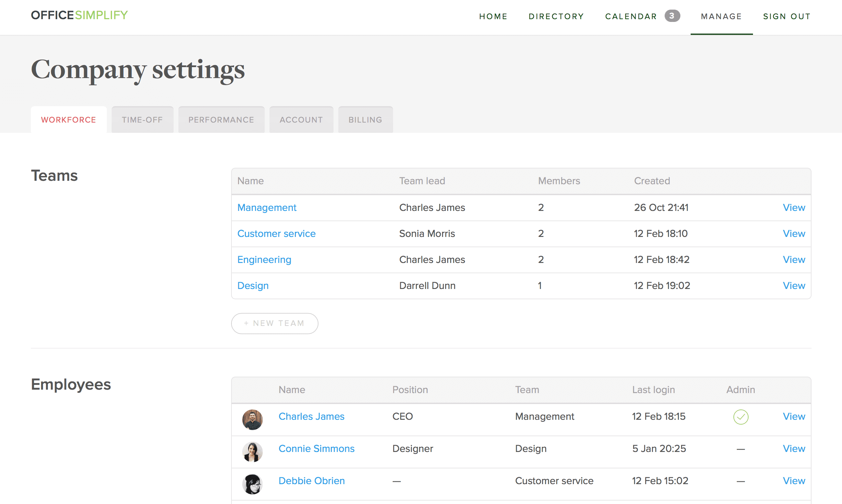Click the ACCOUNT settings dropdown tab
The height and width of the screenshot is (504, 842).
[302, 119]
